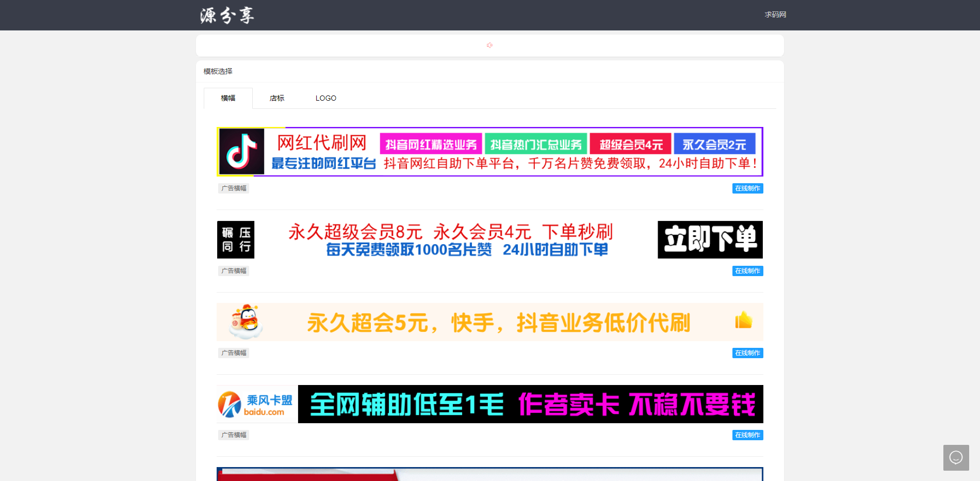Image resolution: width=980 pixels, height=481 pixels.
Task: Click 在线制作 under the 立即下单 banner
Action: point(747,271)
